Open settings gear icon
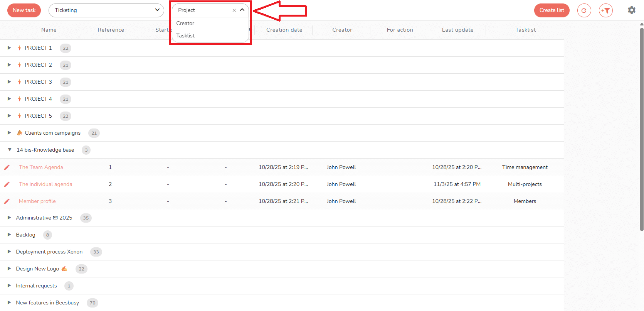Image resolution: width=644 pixels, height=311 pixels. [x=631, y=10]
